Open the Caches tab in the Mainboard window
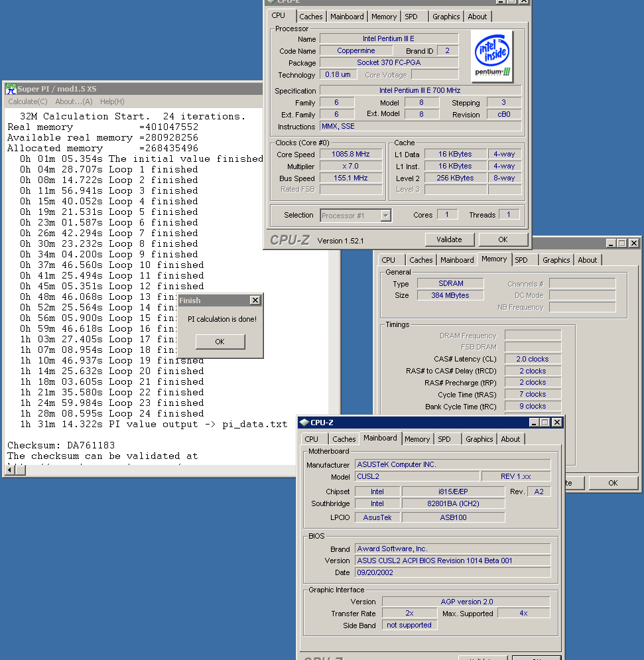 pos(344,439)
